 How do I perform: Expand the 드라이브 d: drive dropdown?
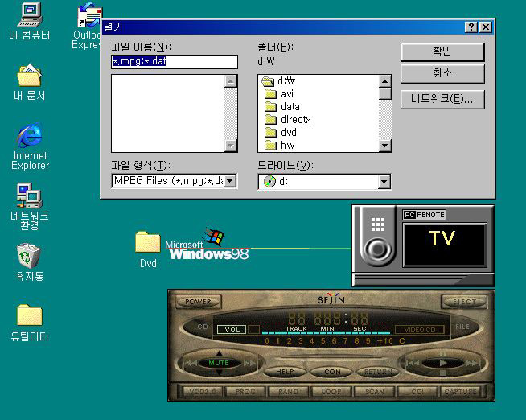tap(384, 182)
